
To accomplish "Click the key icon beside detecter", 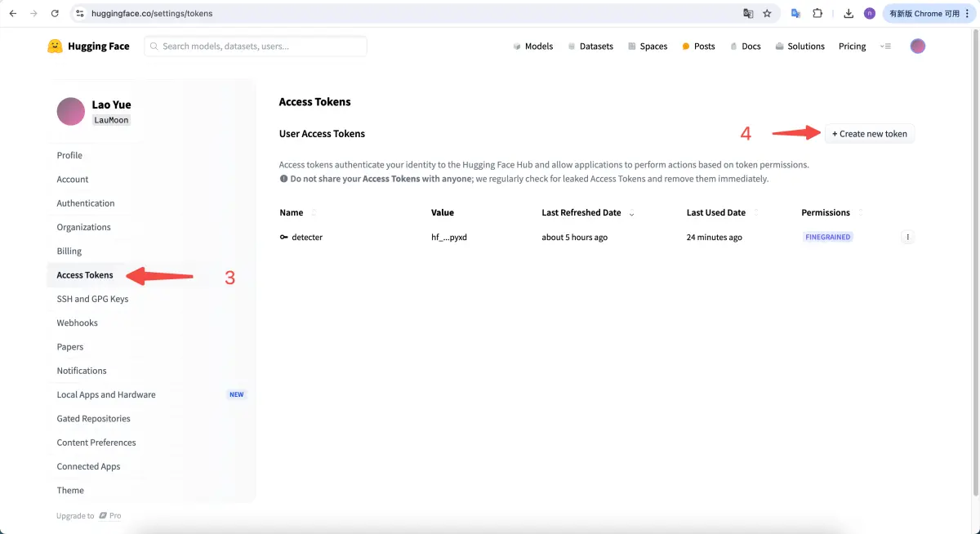I will (x=284, y=237).
